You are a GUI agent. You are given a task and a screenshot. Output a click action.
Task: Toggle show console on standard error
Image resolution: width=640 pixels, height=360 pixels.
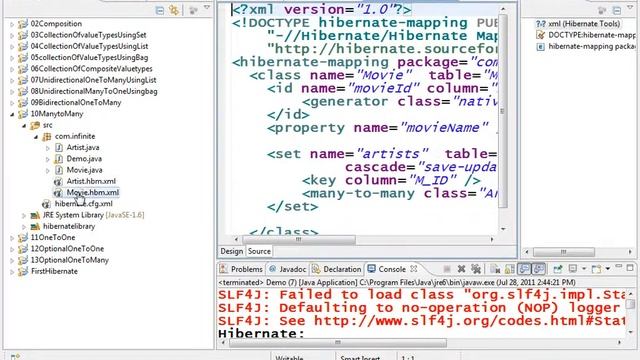click(x=539, y=269)
